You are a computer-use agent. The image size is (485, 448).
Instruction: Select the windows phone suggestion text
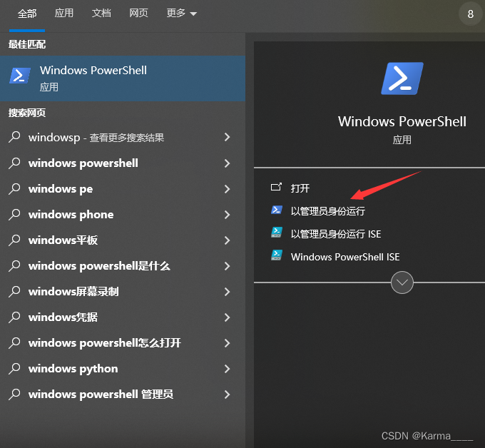point(71,215)
